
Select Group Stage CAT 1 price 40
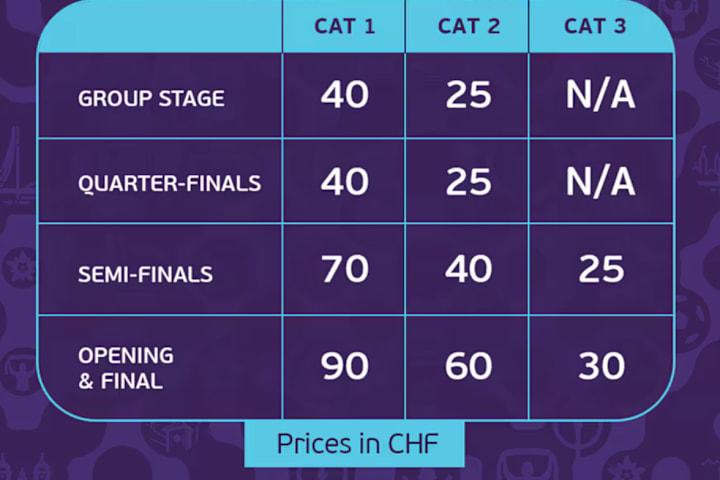[344, 95]
